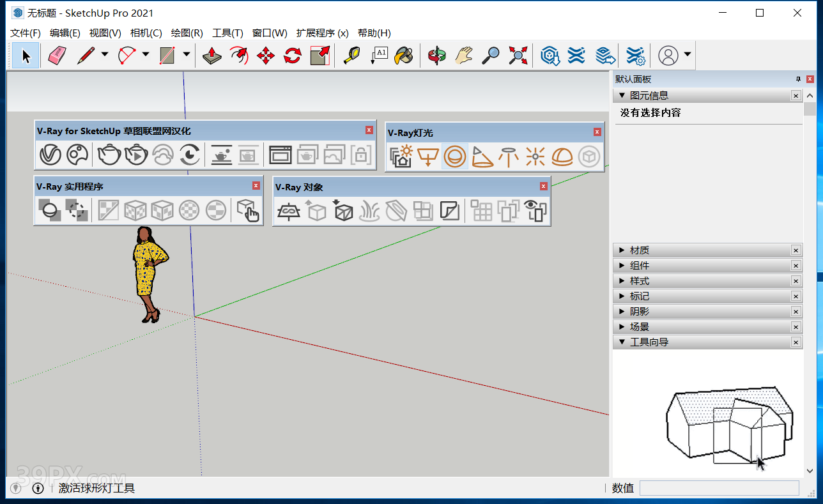Select V-Ray rectangle plane light

click(x=428, y=156)
